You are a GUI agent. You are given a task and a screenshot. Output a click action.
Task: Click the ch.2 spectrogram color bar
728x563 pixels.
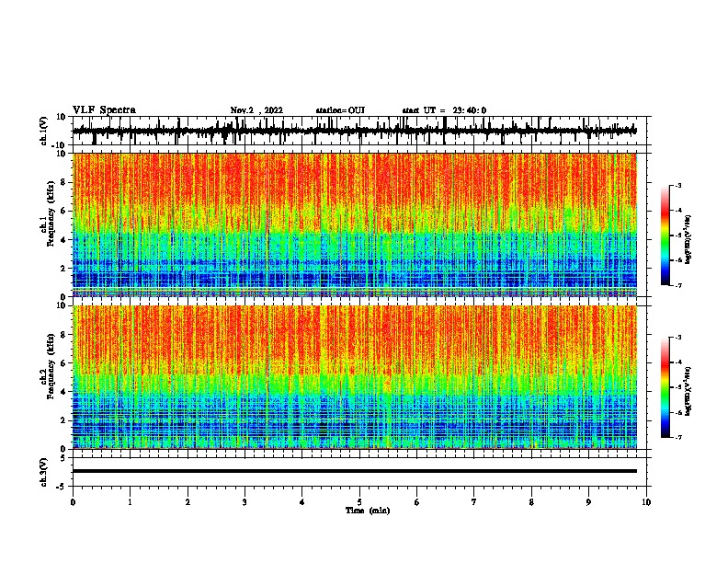click(x=665, y=387)
